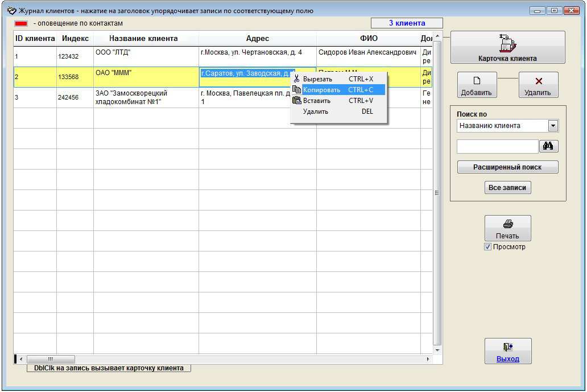Click the red X Удалить icon
The height and width of the screenshot is (392, 587).
[538, 81]
